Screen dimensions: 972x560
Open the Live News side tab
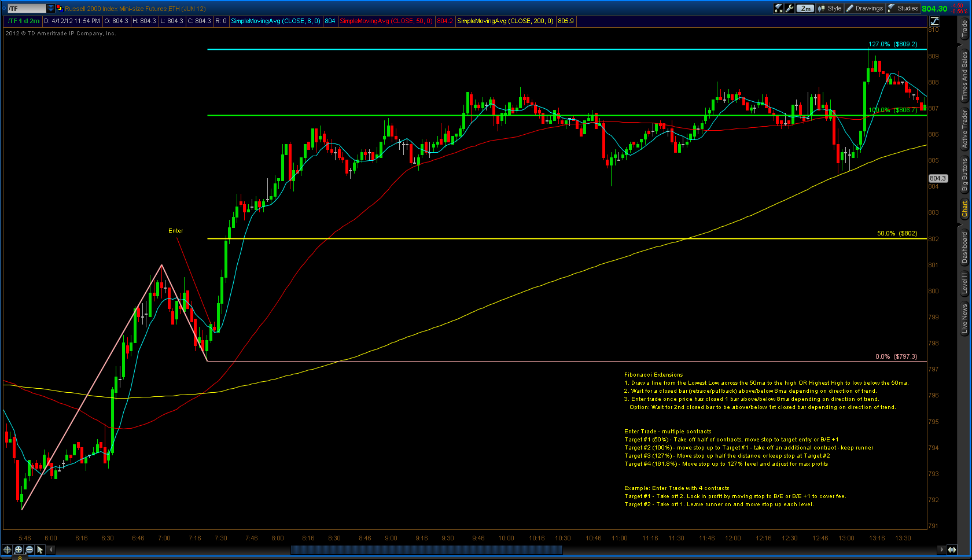click(x=964, y=318)
